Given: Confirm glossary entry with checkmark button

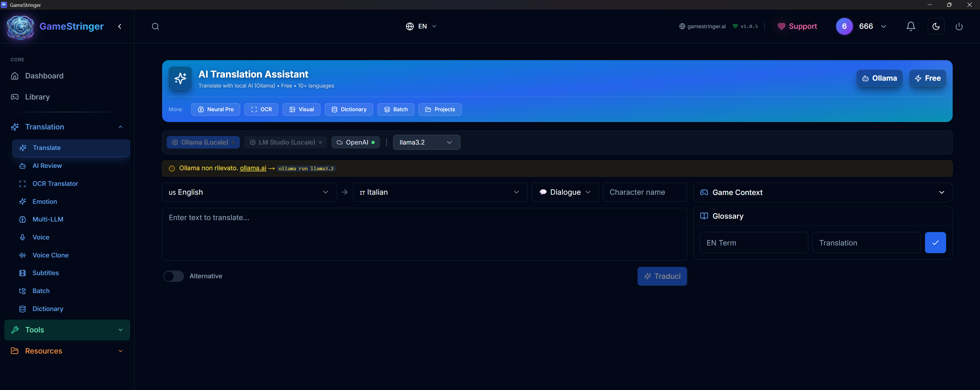Looking at the screenshot, I should (935, 243).
